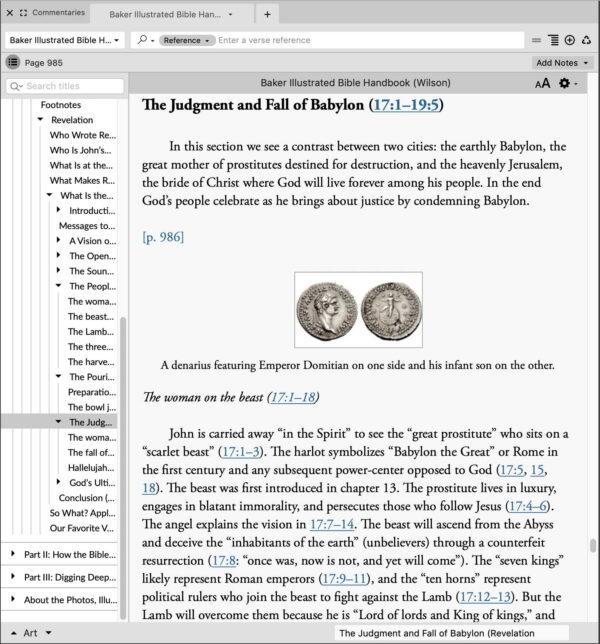Open the 17:12–13 verse link

pyautogui.click(x=485, y=596)
